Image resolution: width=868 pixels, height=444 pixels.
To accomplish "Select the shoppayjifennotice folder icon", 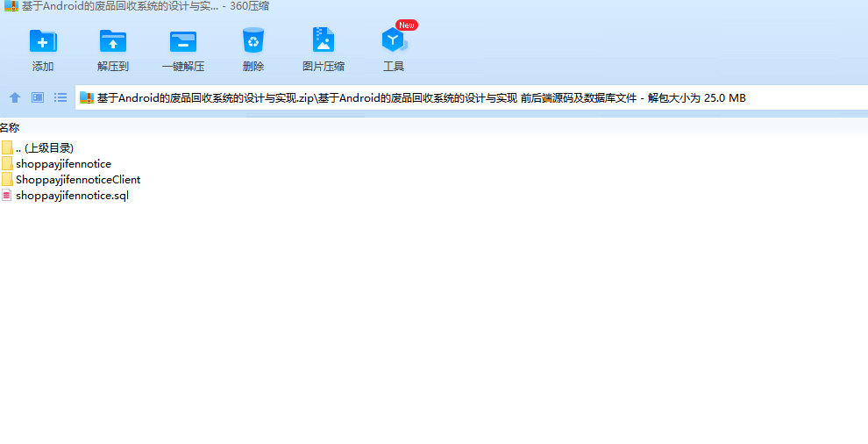I will (7, 163).
